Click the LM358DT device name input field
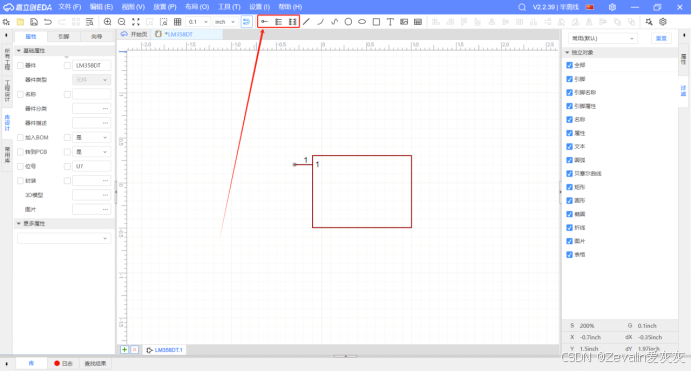 pos(91,65)
